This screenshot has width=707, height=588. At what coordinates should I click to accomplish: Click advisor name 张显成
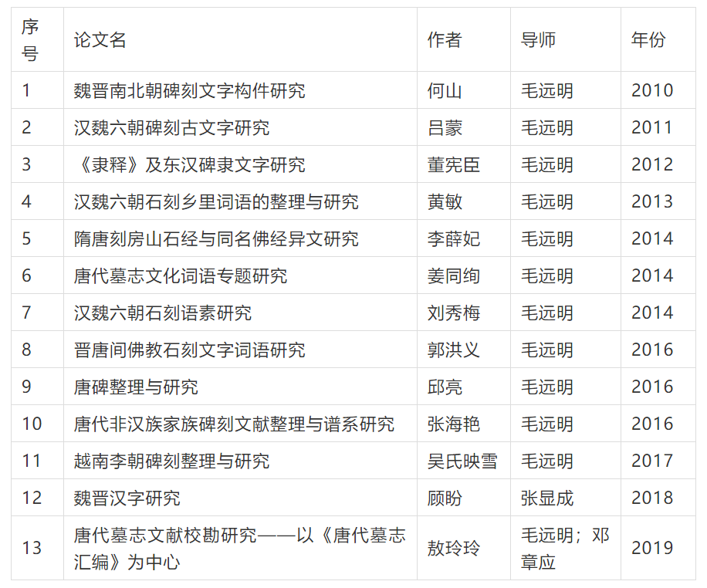pyautogui.click(x=547, y=498)
